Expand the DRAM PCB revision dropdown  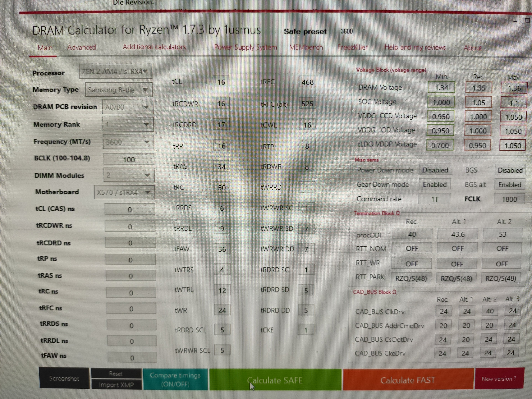click(127, 107)
